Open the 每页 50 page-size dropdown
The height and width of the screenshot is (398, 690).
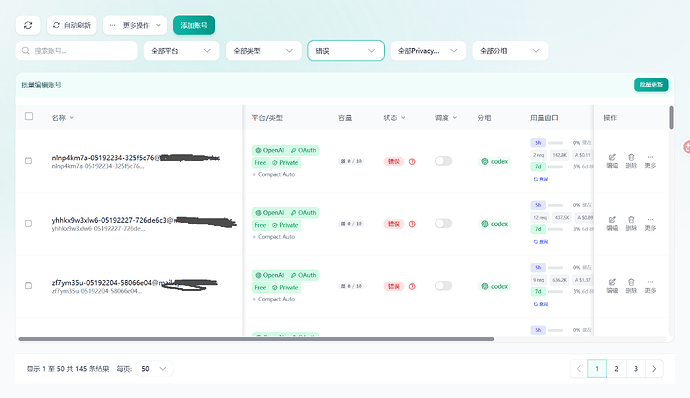(154, 369)
